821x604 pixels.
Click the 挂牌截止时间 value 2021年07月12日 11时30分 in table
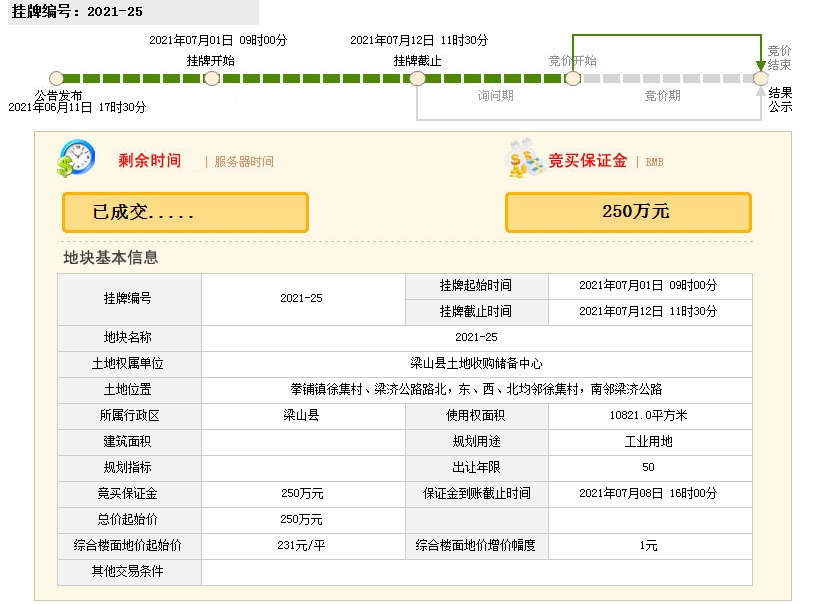tap(648, 311)
